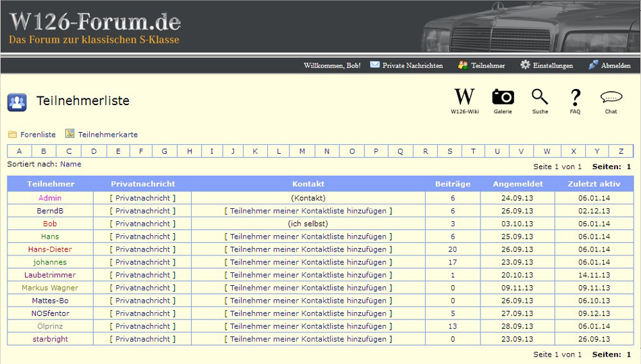Open johannes's profile
The image size is (641, 364).
(x=50, y=262)
